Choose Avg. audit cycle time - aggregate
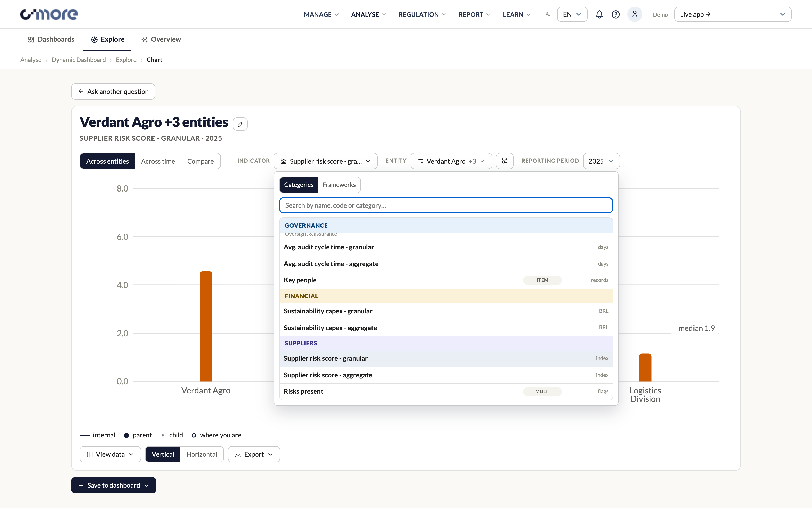 click(x=446, y=264)
